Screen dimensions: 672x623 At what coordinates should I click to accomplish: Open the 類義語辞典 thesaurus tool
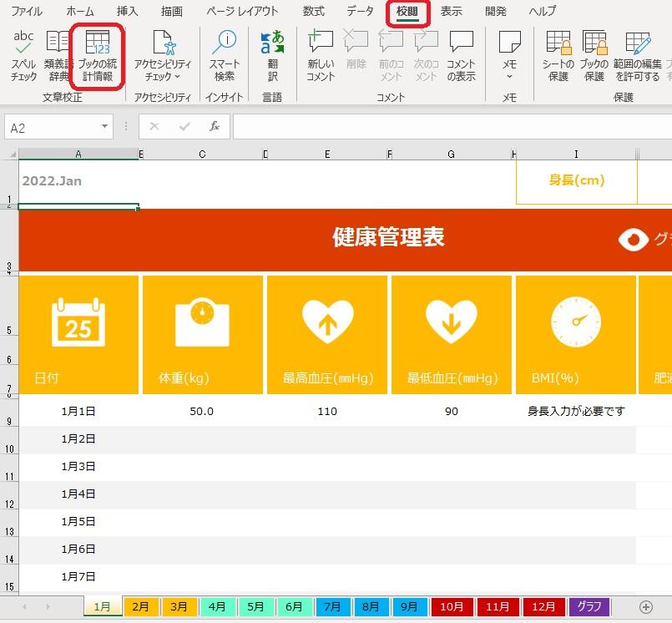[58, 55]
